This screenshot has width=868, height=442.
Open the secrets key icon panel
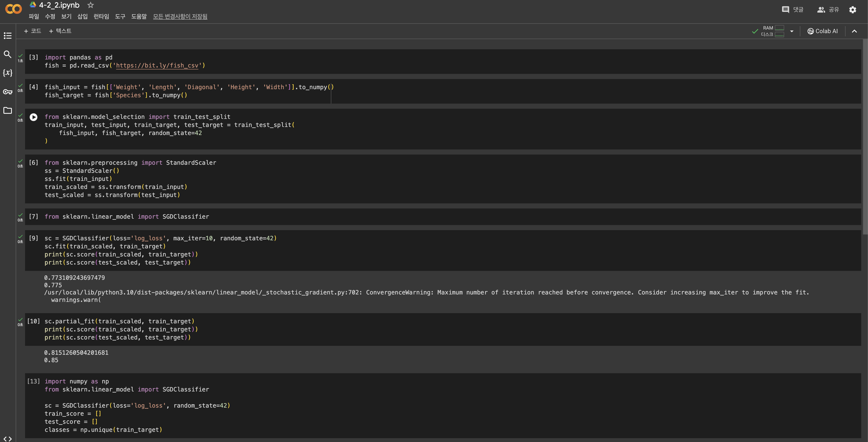pos(7,92)
